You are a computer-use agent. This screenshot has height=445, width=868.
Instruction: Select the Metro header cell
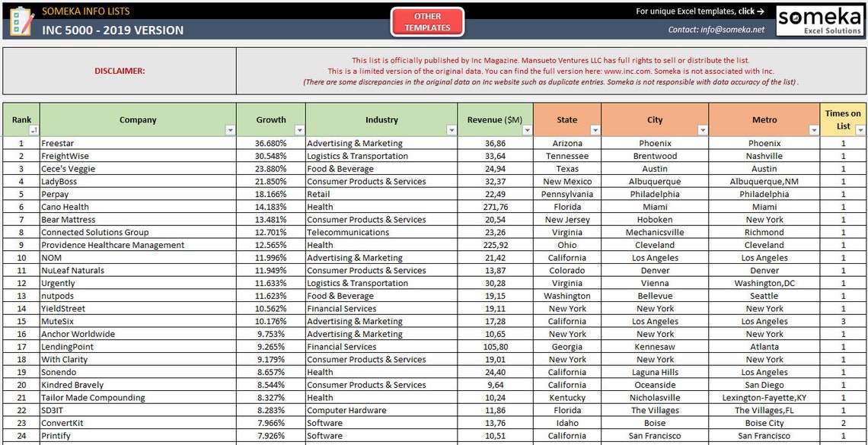pyautogui.click(x=764, y=119)
